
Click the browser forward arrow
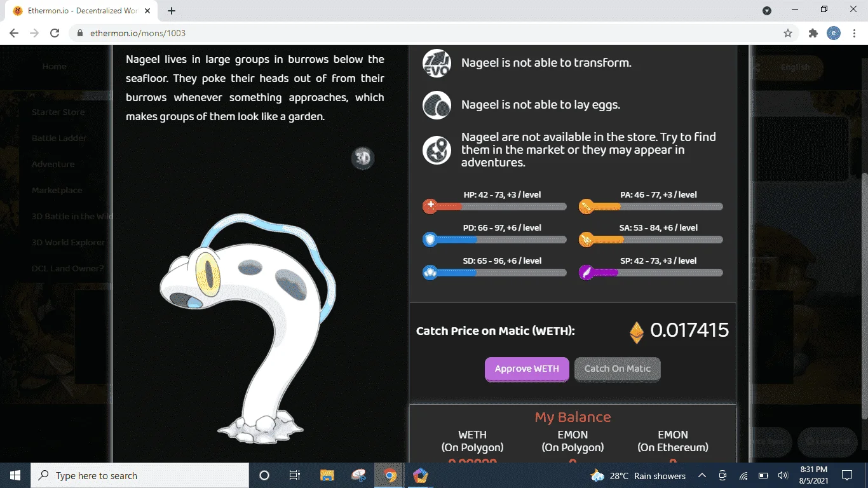point(34,33)
